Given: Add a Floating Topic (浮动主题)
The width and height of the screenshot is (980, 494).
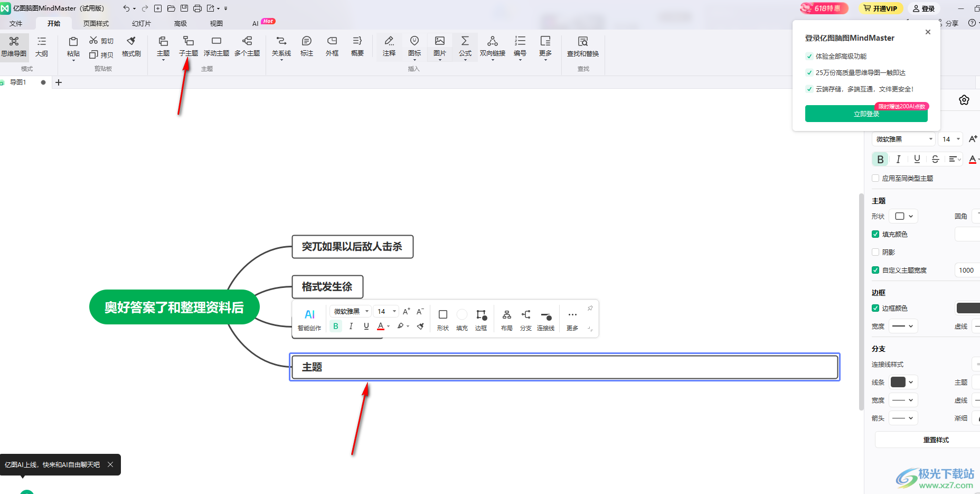Looking at the screenshot, I should click(x=216, y=46).
